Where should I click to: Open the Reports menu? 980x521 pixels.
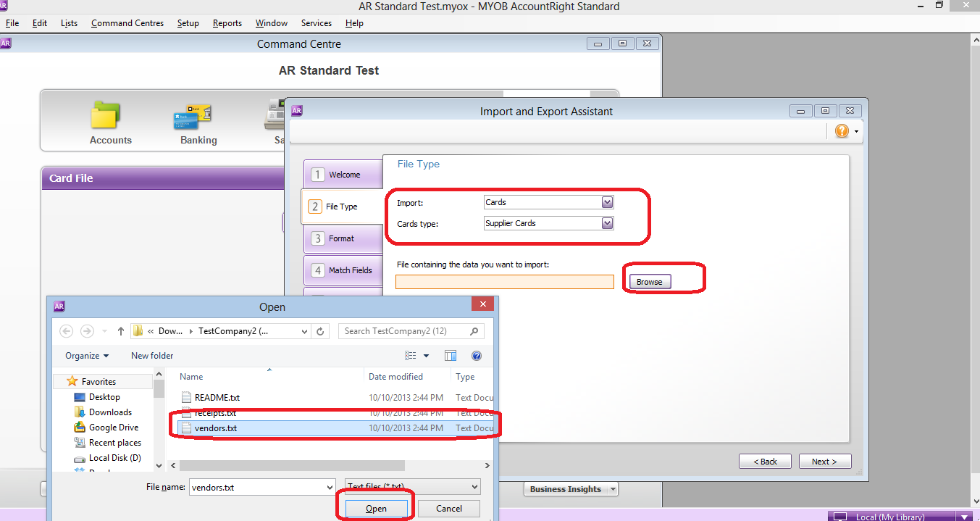[227, 23]
